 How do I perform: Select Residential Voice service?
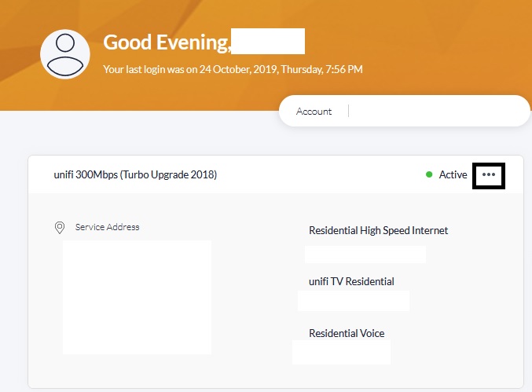tap(347, 333)
